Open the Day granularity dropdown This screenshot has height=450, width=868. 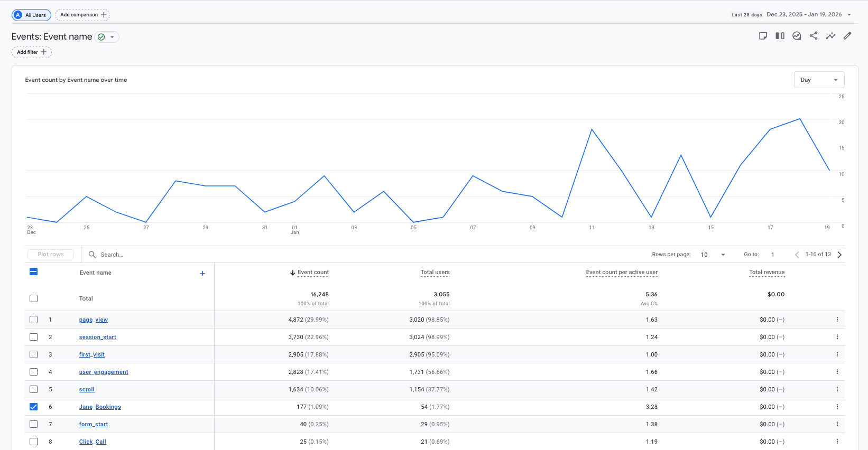pyautogui.click(x=819, y=80)
